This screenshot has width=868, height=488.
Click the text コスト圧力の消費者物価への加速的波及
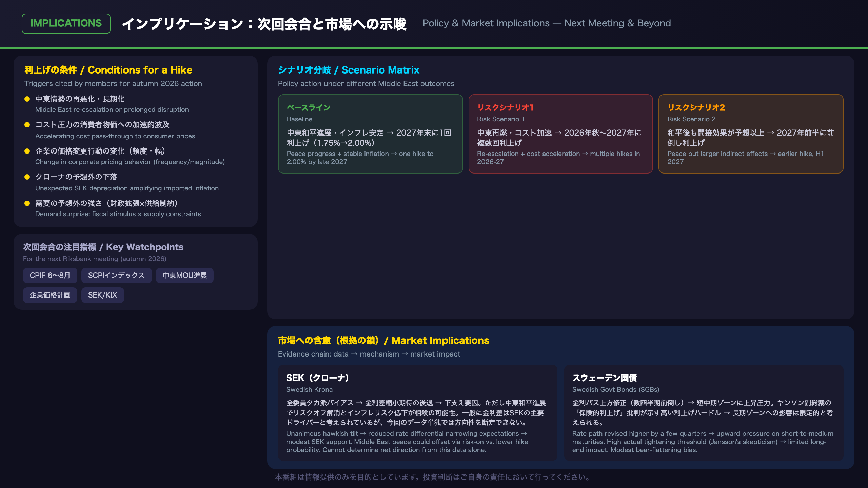102,125
